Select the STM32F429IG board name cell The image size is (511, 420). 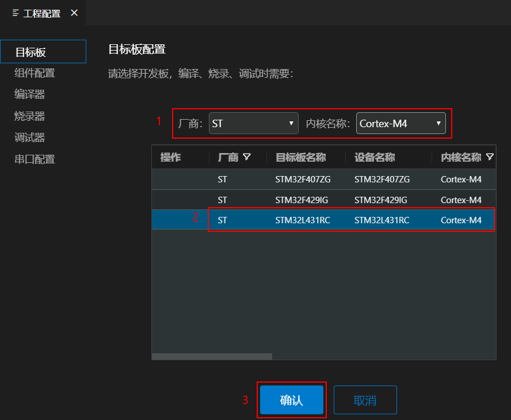pos(302,200)
